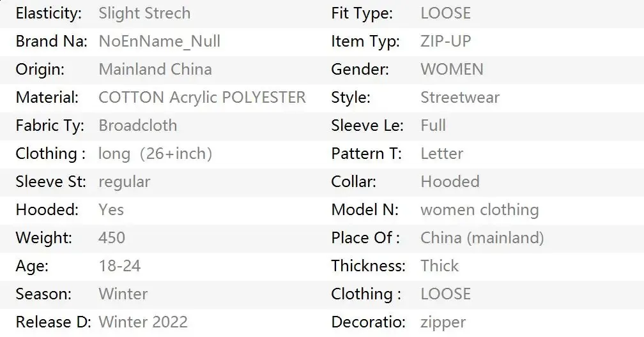Click the age range '18-24'
The image size is (644, 337).
pos(119,266)
